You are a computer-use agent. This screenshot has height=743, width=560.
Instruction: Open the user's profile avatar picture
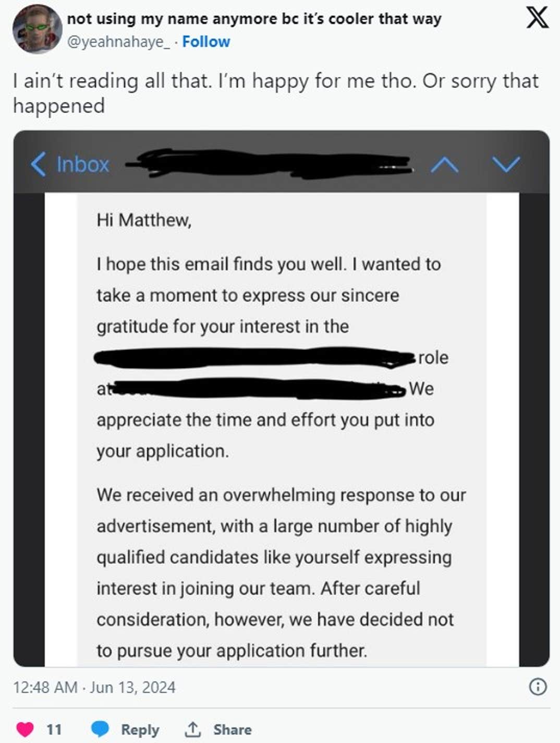tap(37, 29)
